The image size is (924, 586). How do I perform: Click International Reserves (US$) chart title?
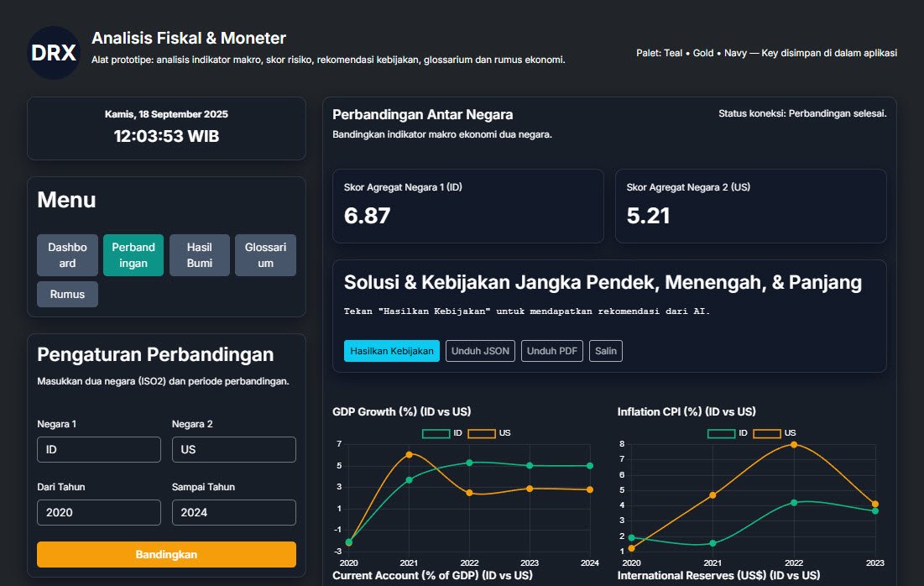click(719, 575)
